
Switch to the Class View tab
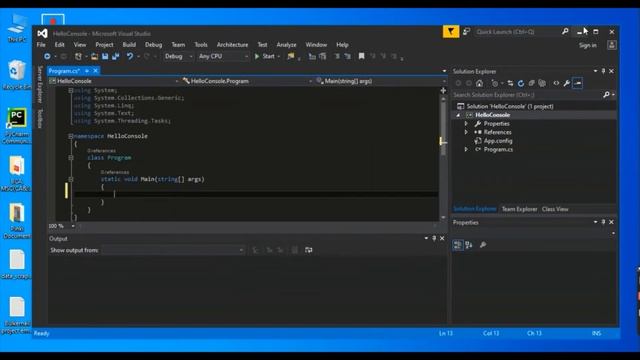[x=555, y=209]
